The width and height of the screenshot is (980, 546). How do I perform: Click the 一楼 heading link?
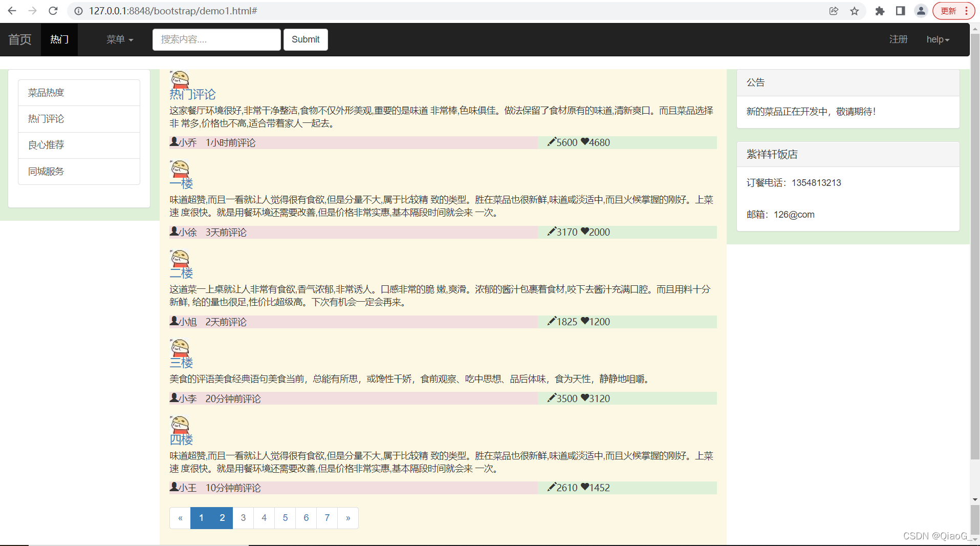click(x=181, y=183)
